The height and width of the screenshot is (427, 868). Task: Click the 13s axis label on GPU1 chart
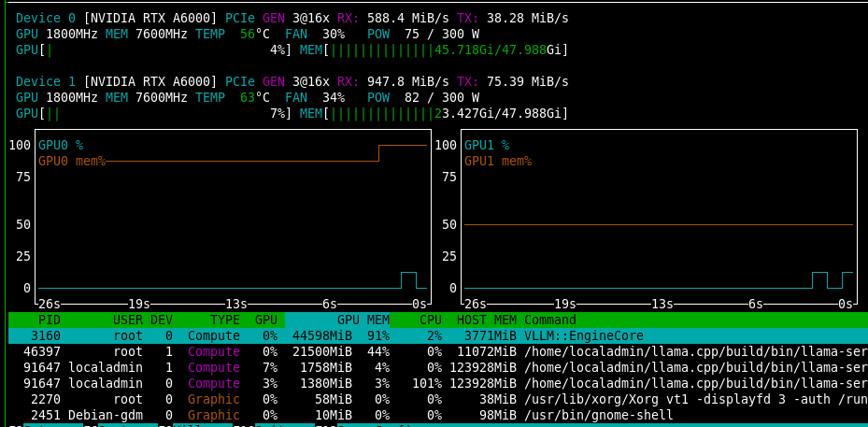[662, 304]
